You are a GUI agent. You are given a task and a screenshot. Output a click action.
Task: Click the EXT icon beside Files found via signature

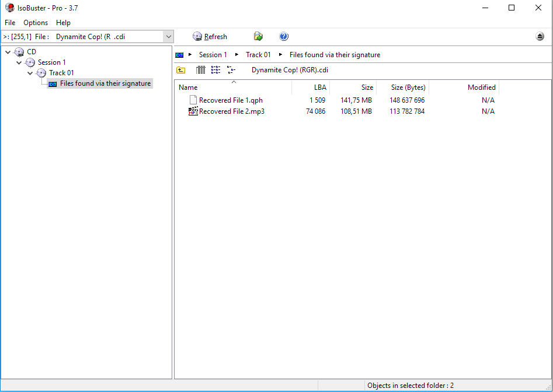click(x=53, y=84)
